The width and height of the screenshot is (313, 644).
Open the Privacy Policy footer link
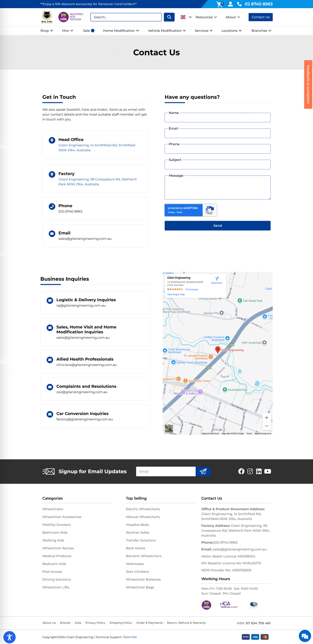tap(95, 623)
